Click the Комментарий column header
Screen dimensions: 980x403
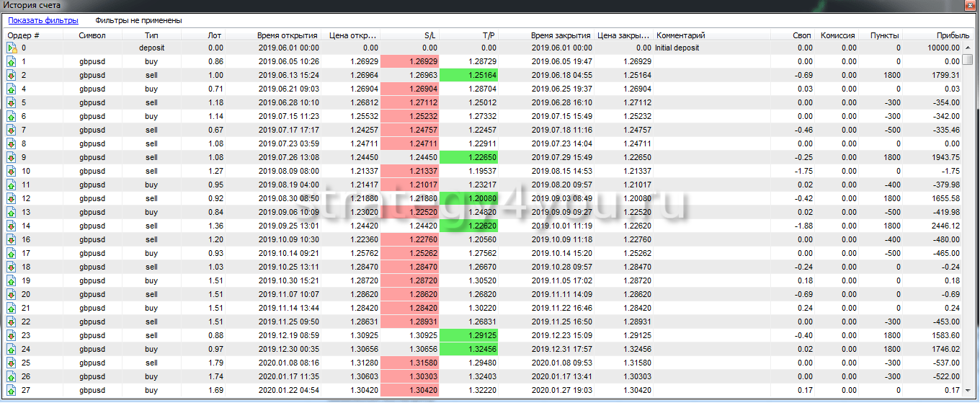tap(681, 35)
